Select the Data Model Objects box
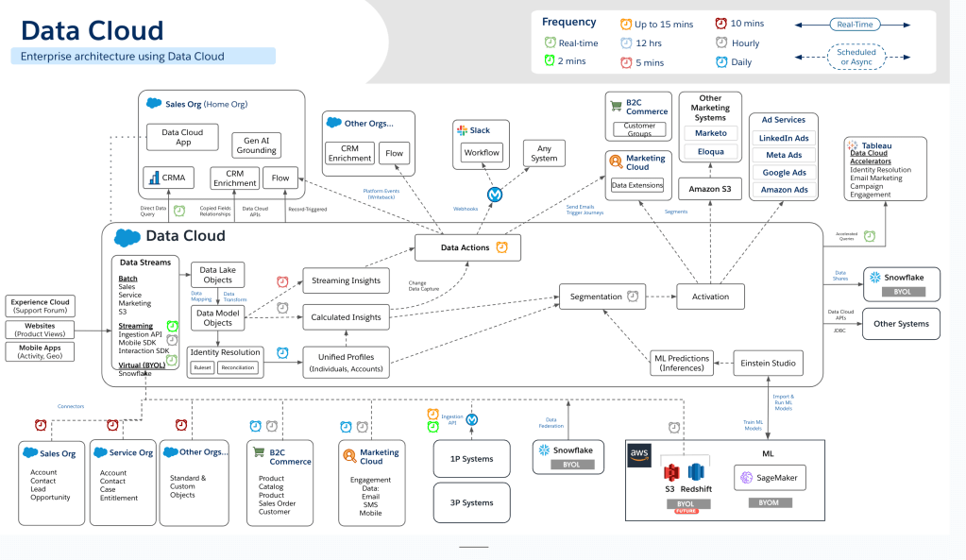Screen dimensions: 966x560 click(x=217, y=318)
